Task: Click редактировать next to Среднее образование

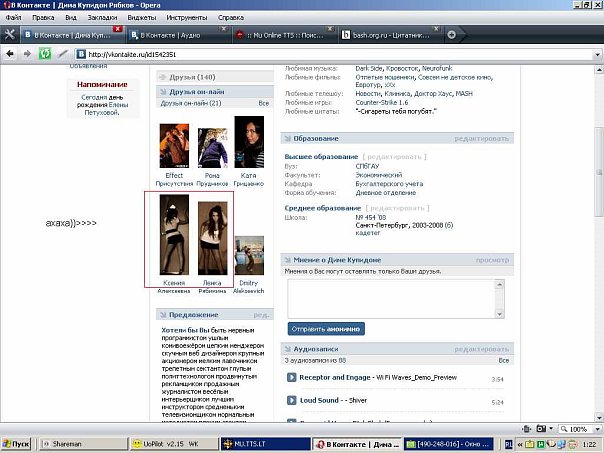Action: click(397, 208)
